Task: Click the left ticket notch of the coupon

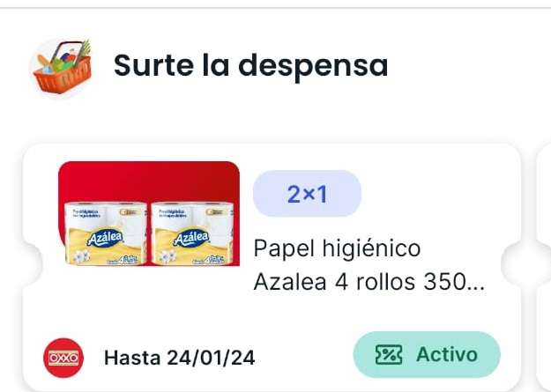Action: click(32, 263)
